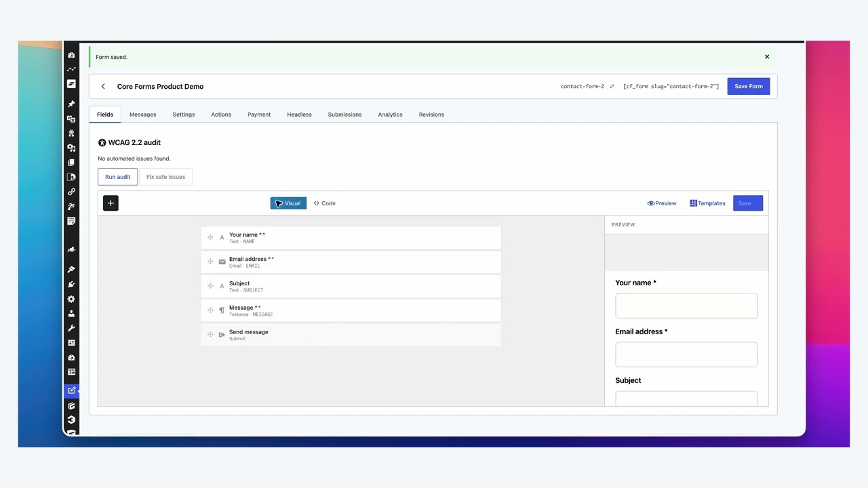Click the cf_form shortcode text
Viewport: 868px width, 488px height.
click(671, 86)
